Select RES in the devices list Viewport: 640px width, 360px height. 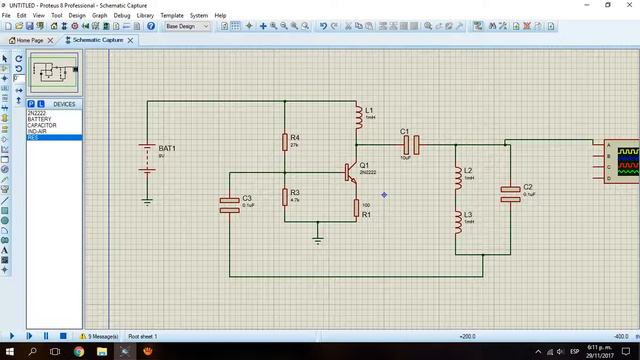pyautogui.click(x=54, y=138)
